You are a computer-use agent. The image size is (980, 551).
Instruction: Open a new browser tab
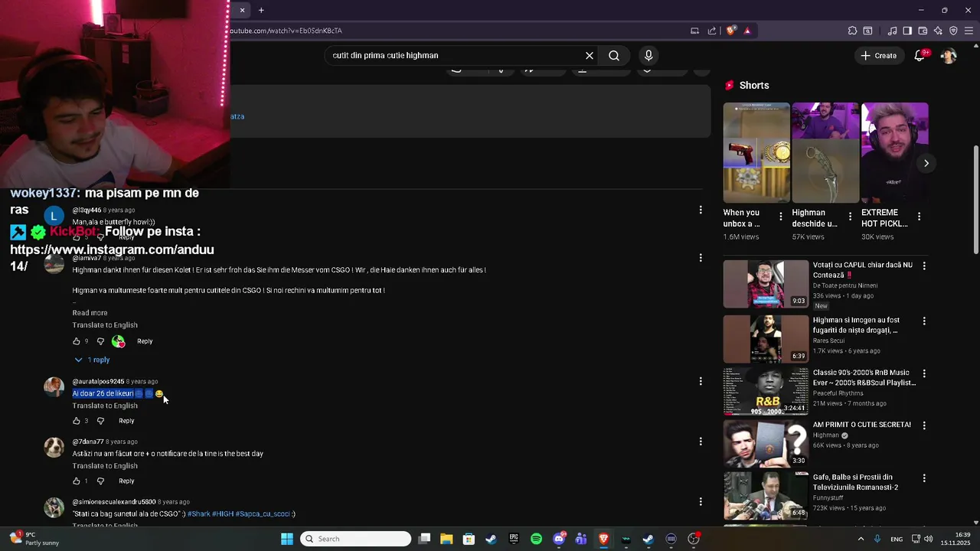(261, 10)
